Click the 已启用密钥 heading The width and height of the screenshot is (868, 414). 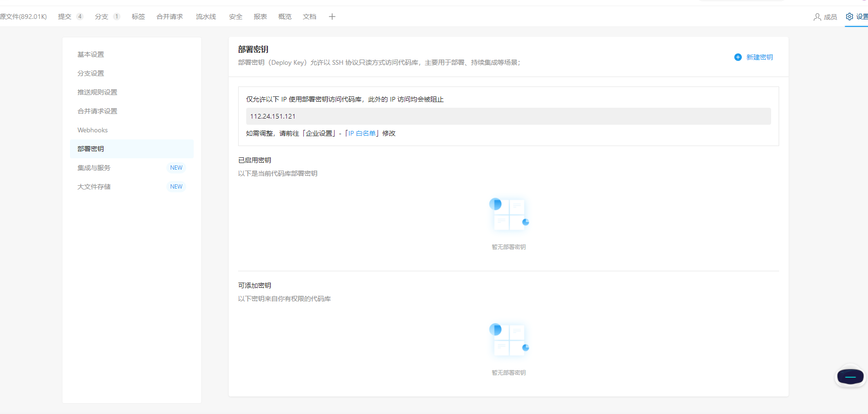pyautogui.click(x=255, y=160)
